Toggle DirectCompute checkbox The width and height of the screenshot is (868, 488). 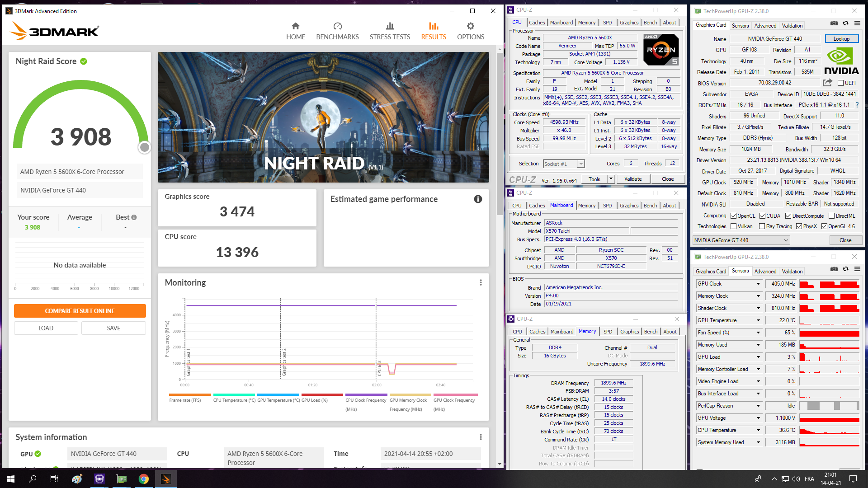788,216
